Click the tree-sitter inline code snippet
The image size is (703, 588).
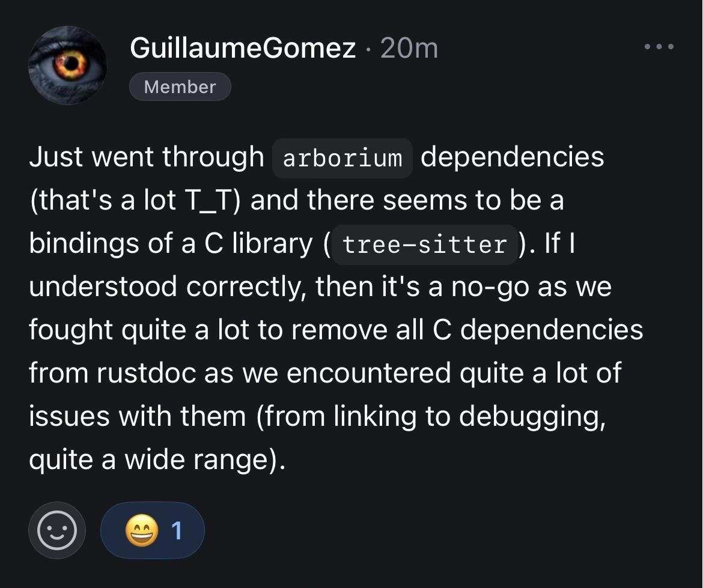pos(424,244)
